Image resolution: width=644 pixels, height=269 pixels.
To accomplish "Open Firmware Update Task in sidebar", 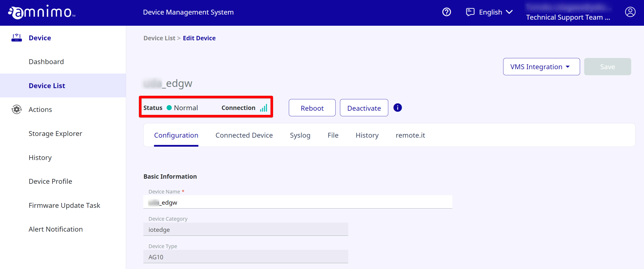I will click(x=64, y=205).
